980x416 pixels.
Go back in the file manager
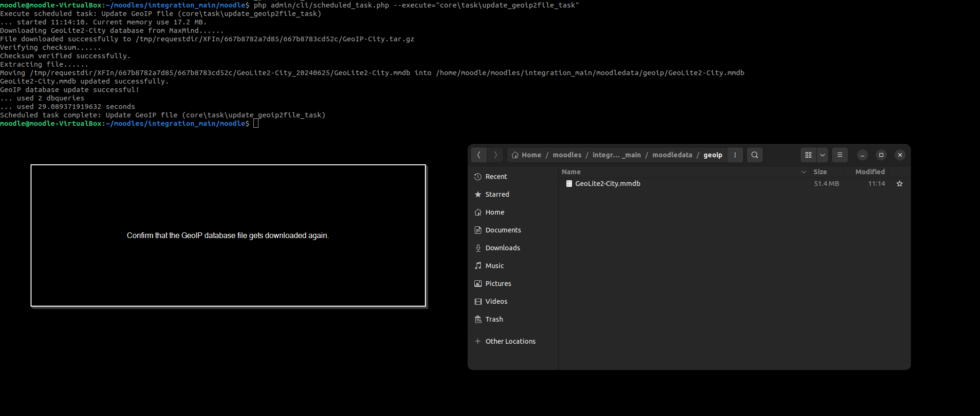click(x=479, y=155)
